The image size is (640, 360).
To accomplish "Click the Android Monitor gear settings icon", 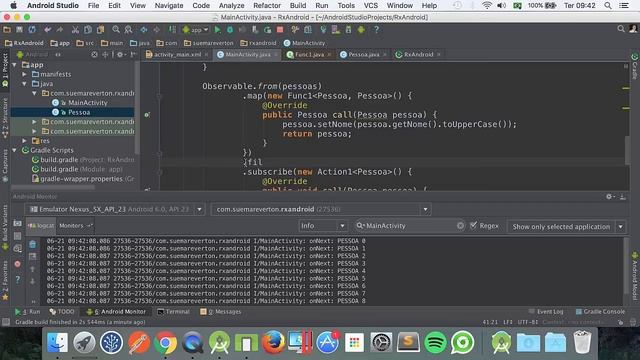I will click(609, 197).
